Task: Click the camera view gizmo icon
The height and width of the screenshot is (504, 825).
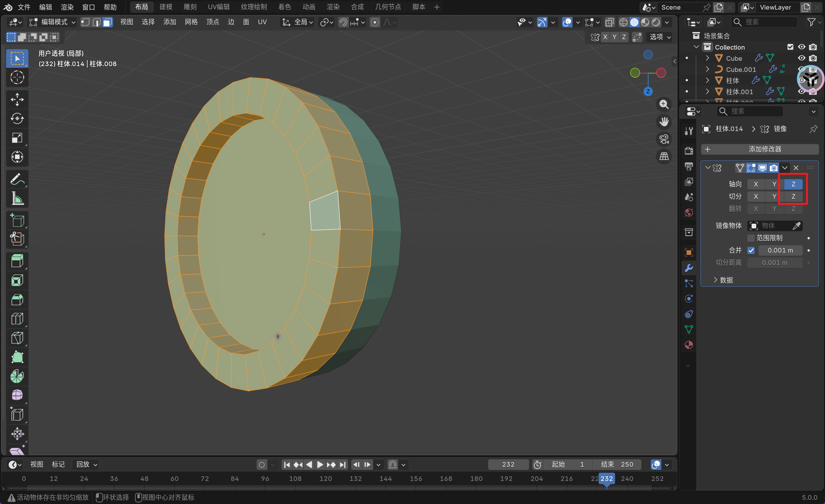Action: pos(664,139)
